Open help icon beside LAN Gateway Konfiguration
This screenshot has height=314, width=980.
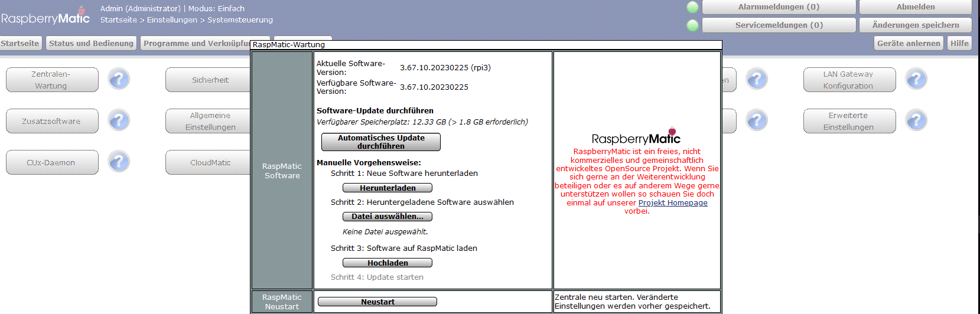tap(916, 79)
